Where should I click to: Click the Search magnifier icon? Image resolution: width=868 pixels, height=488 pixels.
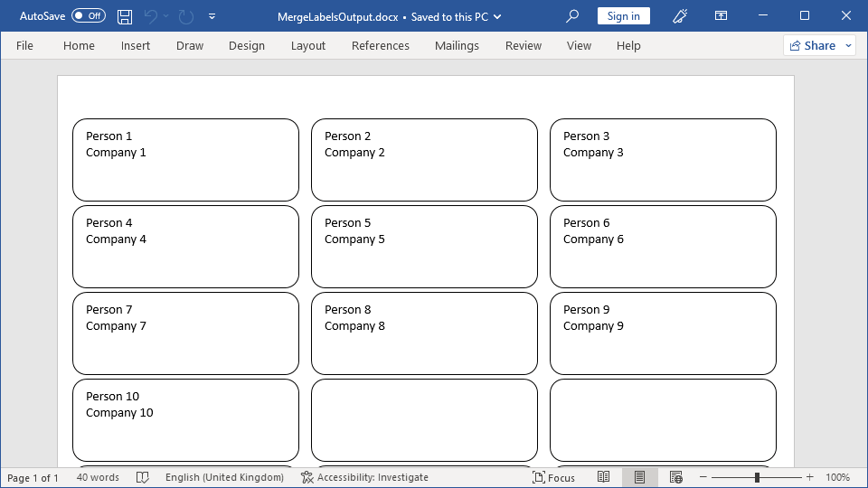571,16
